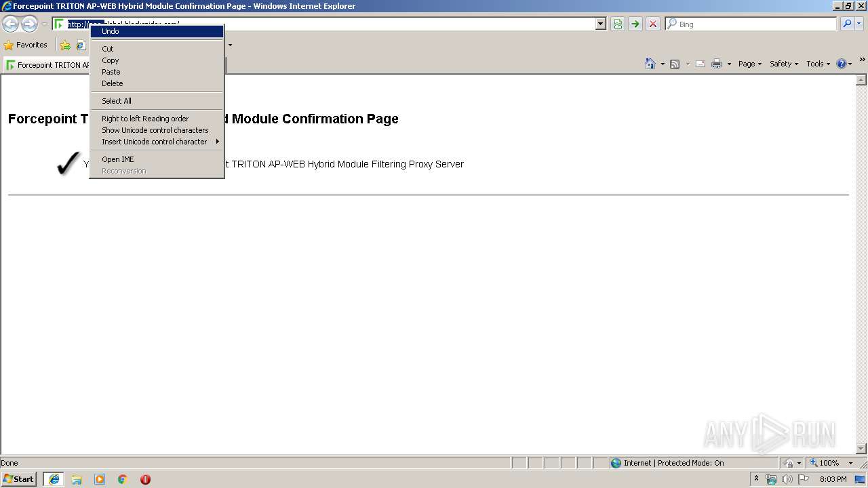Click the browser Forward button
The width and height of the screenshot is (868, 488).
pyautogui.click(x=29, y=24)
